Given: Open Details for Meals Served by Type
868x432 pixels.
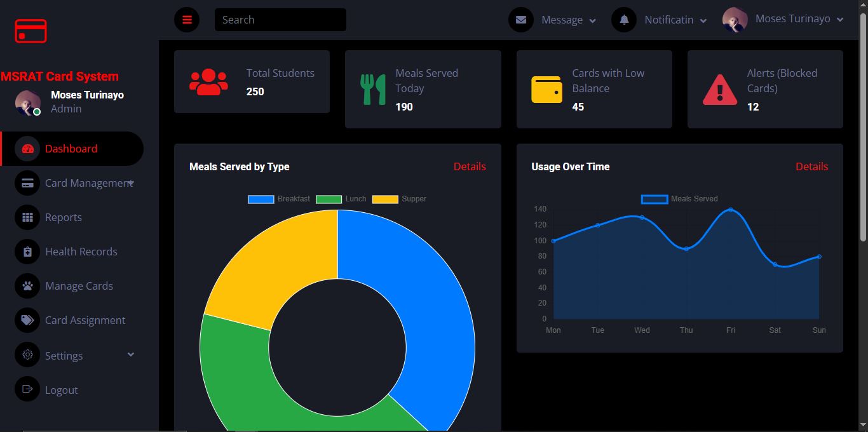Looking at the screenshot, I should tap(470, 166).
